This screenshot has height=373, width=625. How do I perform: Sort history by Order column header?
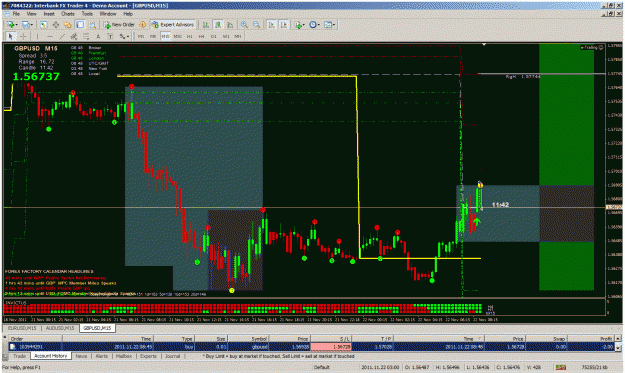point(35,339)
